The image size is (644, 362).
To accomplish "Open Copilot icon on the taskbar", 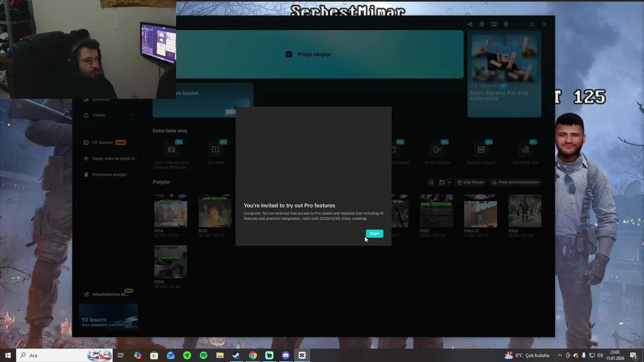I will (x=137, y=355).
